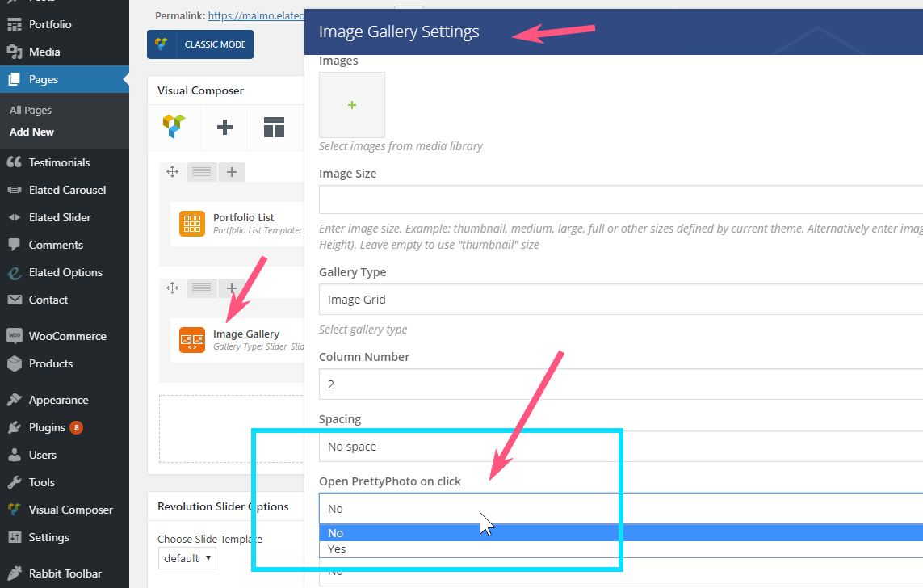Click the move handle of the Portfolio List row

pos(173,172)
